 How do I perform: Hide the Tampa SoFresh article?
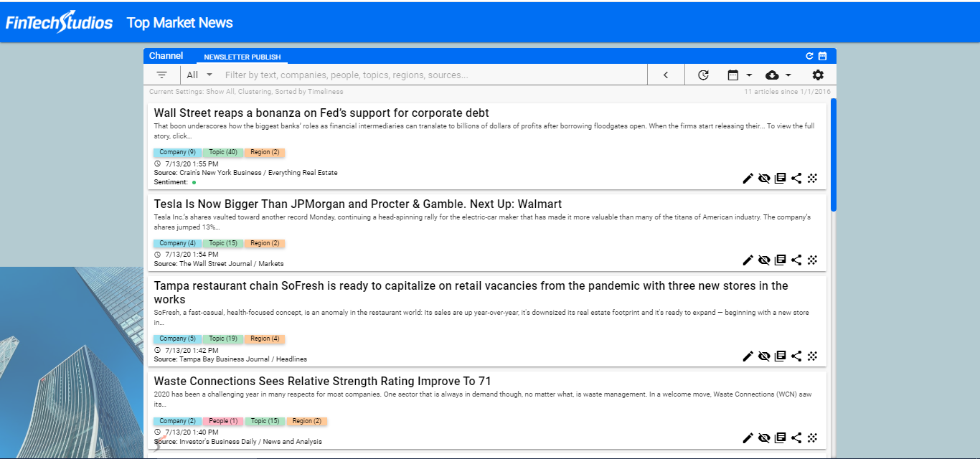(764, 356)
